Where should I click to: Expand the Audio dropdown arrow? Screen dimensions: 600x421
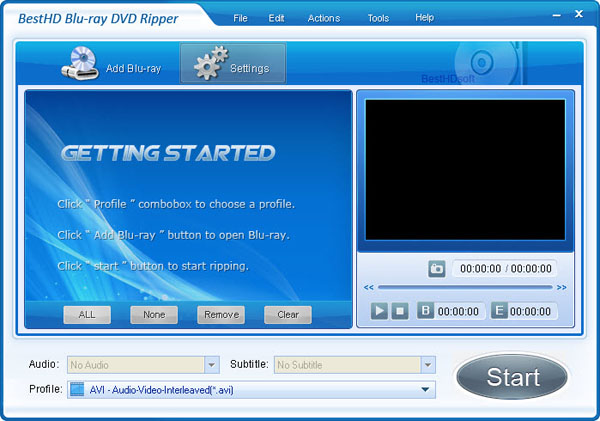tap(212, 365)
